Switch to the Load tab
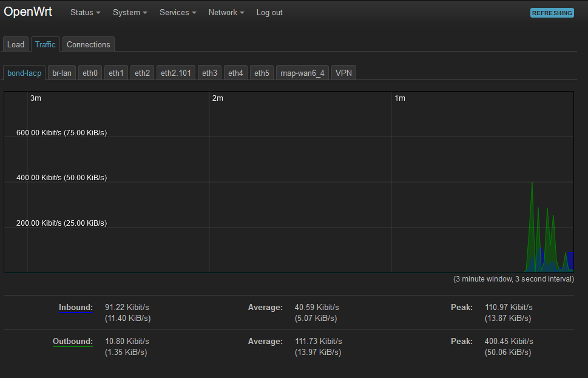This screenshot has width=588, height=378. coord(16,44)
